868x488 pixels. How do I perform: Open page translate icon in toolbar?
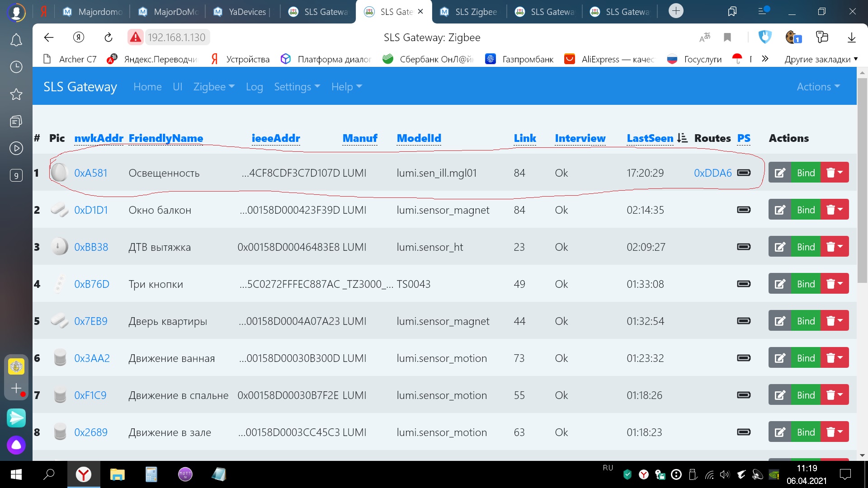(x=705, y=38)
